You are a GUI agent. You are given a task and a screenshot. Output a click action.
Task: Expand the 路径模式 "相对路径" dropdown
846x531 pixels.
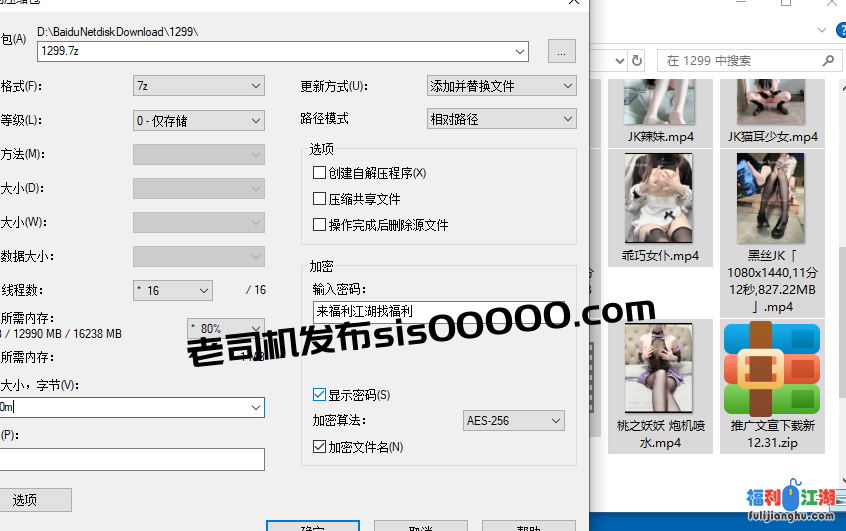pyautogui.click(x=501, y=119)
